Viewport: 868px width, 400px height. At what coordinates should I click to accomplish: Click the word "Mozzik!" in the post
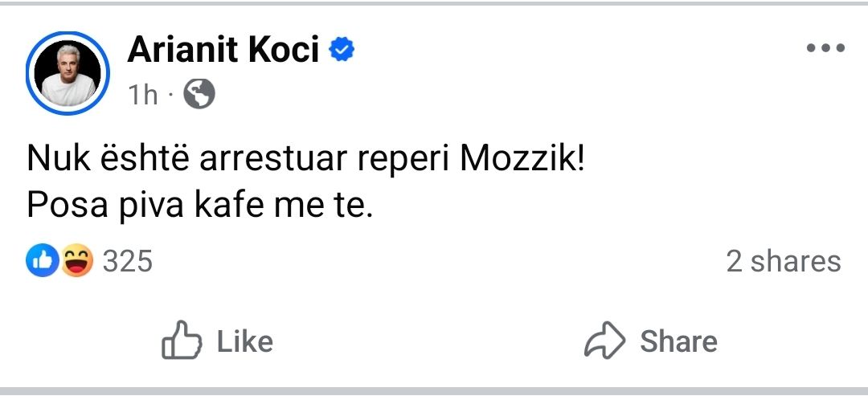click(x=522, y=159)
